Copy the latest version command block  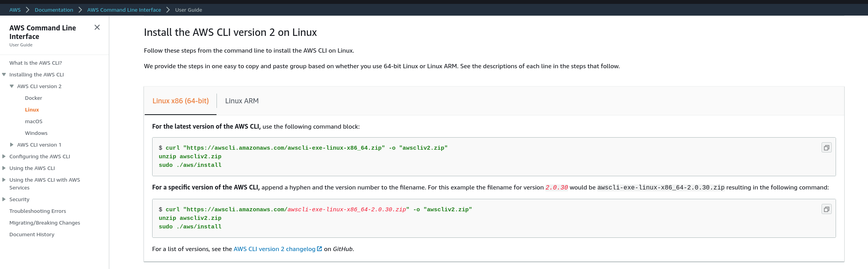[826, 148]
